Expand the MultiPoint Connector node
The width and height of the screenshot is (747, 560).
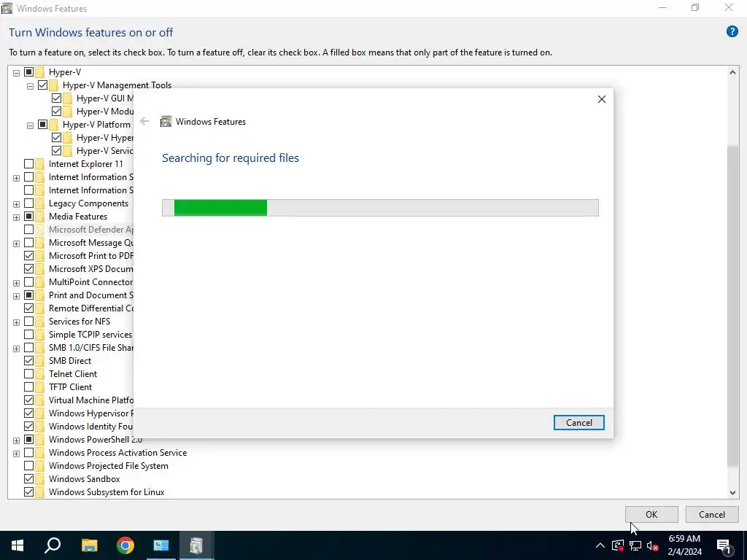(x=16, y=283)
